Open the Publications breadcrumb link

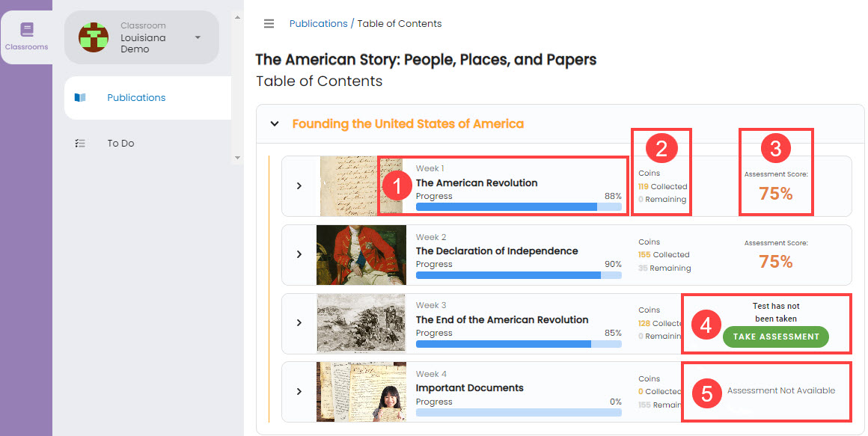318,23
